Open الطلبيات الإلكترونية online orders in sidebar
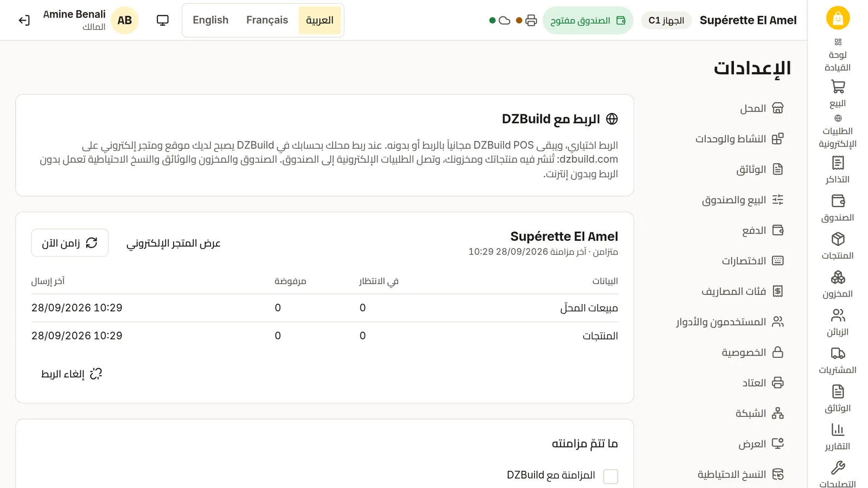 coord(838,132)
